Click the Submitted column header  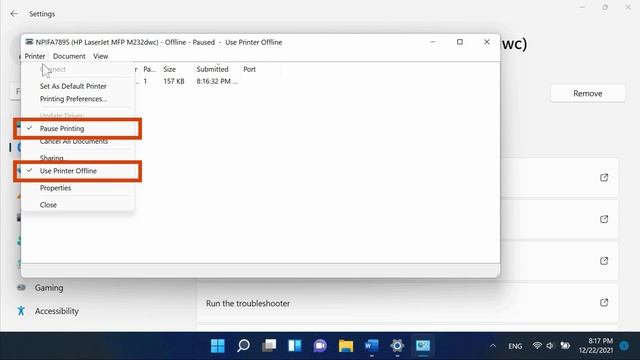coord(212,69)
